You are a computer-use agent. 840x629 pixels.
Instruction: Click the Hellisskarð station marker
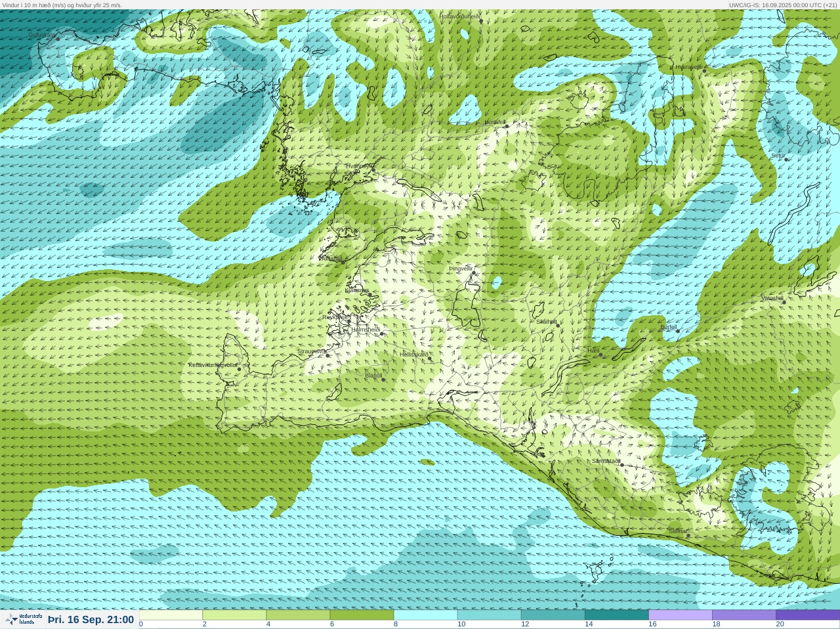(430, 358)
